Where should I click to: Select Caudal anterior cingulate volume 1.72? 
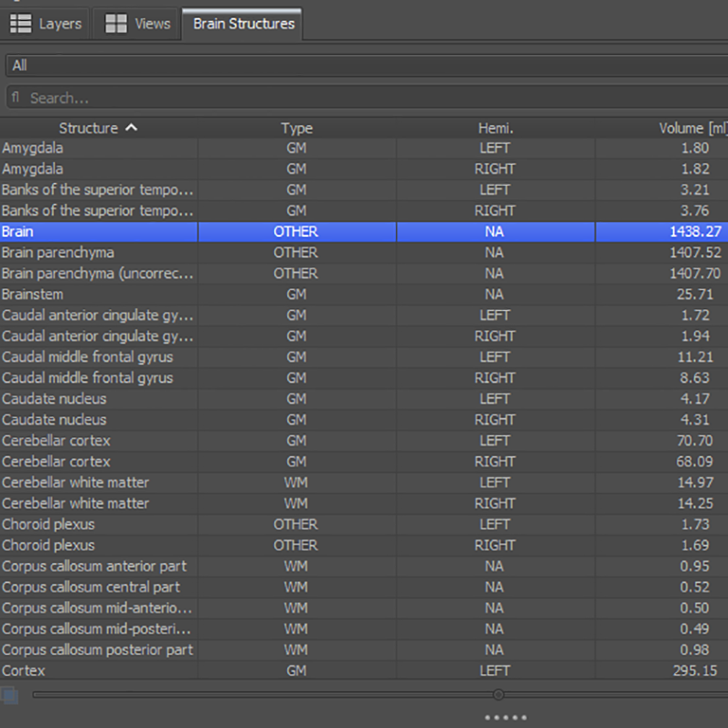pos(364,316)
